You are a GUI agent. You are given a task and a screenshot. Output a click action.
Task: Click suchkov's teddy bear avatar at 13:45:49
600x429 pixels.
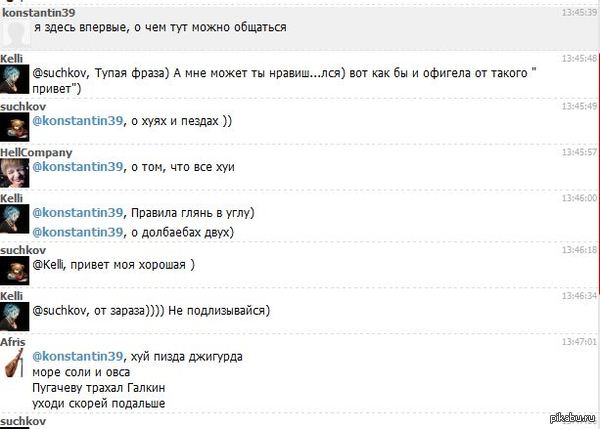tap(15, 127)
